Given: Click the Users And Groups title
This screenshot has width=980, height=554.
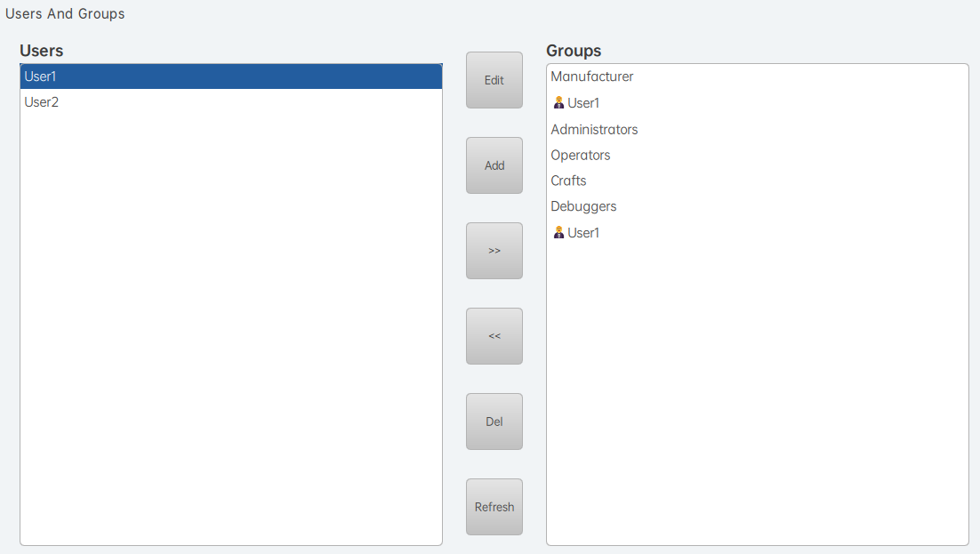Looking at the screenshot, I should 65,14.
